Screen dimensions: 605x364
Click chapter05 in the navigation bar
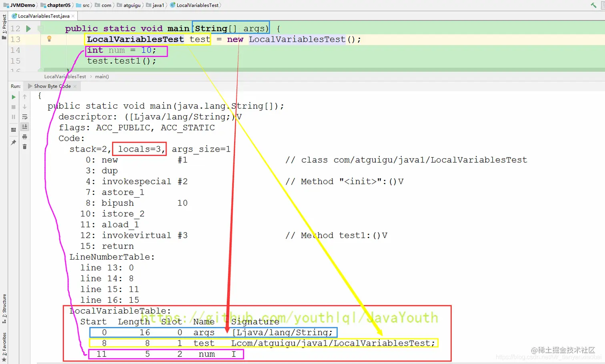click(x=56, y=5)
